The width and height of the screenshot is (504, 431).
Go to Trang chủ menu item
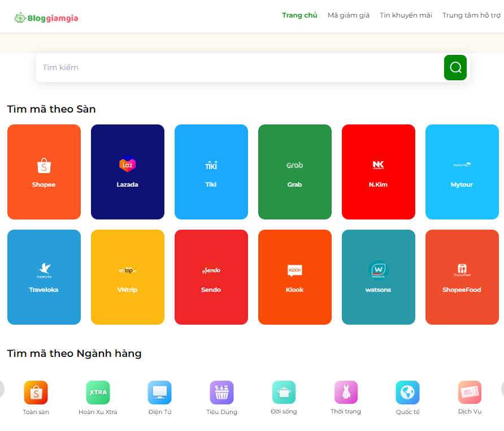tap(299, 15)
